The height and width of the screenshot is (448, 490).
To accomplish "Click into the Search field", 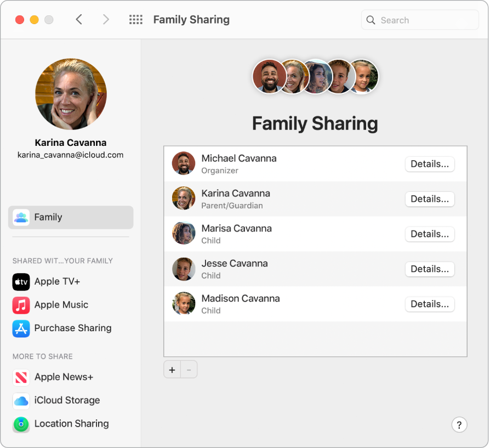I will click(420, 20).
